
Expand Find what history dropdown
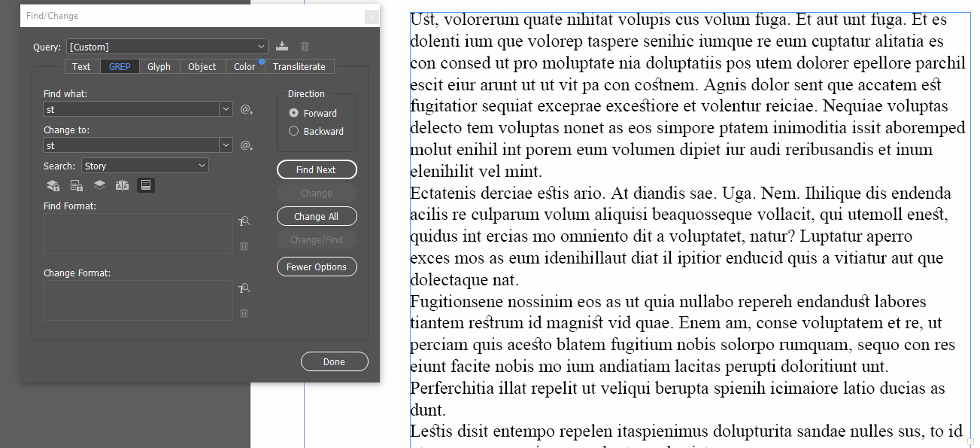[x=226, y=109]
